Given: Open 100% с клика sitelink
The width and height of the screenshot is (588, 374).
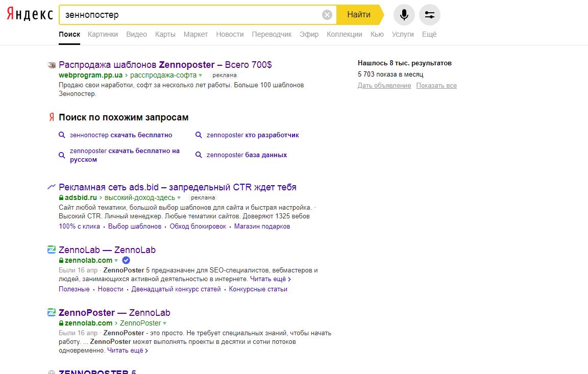Looking at the screenshot, I should coord(79,227).
